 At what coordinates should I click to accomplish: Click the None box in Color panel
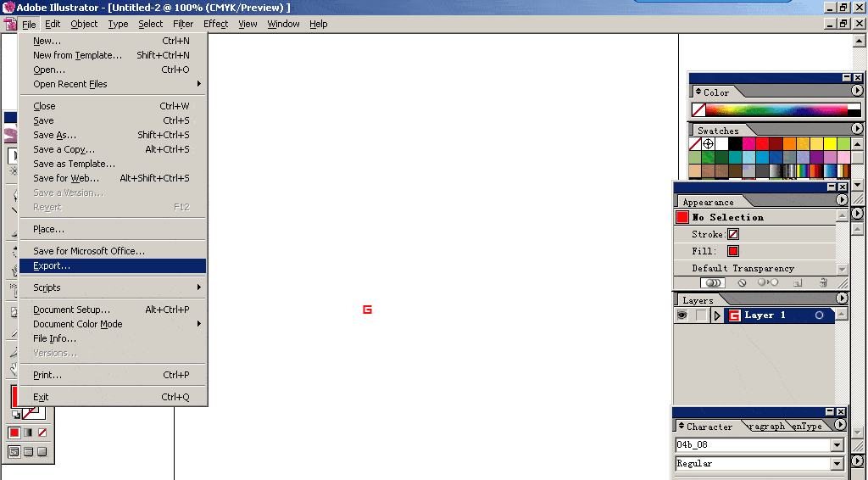698,109
